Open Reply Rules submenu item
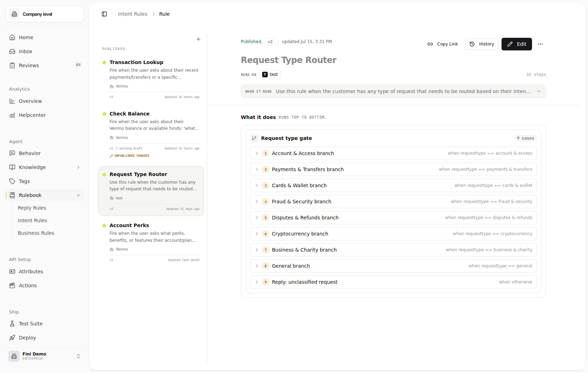This screenshot has height=373, width=588. (x=32, y=208)
